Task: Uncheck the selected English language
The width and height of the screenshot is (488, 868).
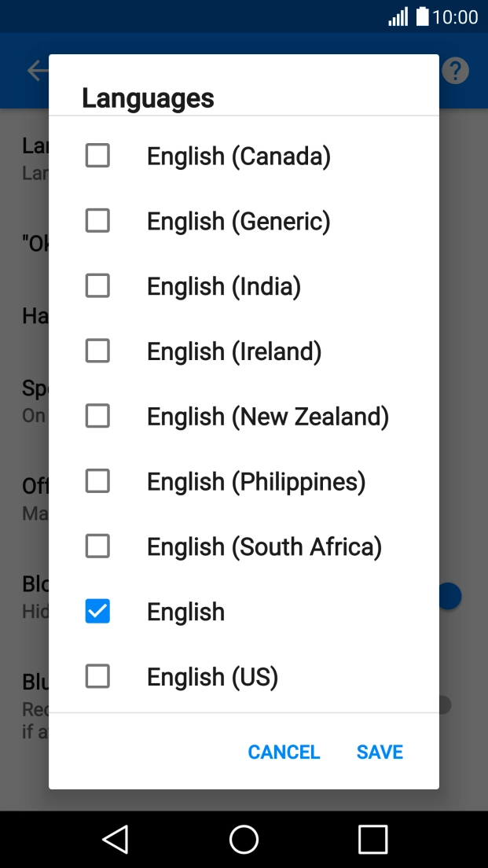Action: tap(97, 611)
